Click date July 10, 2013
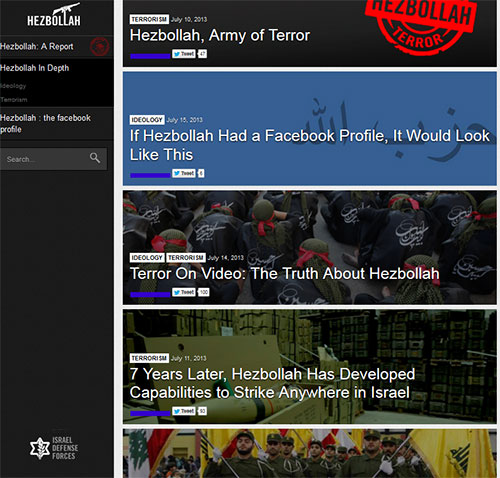This screenshot has width=500, height=478. (189, 20)
